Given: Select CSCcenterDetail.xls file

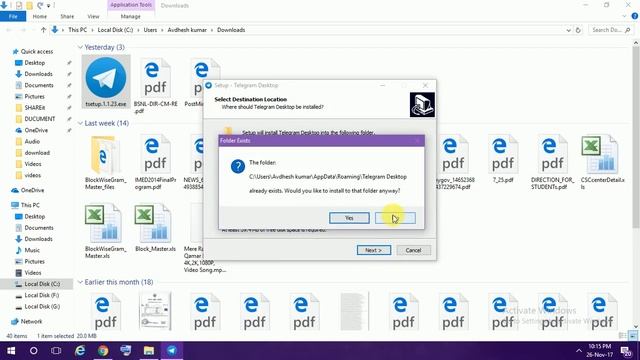Looking at the screenshot, I should click(x=602, y=162).
